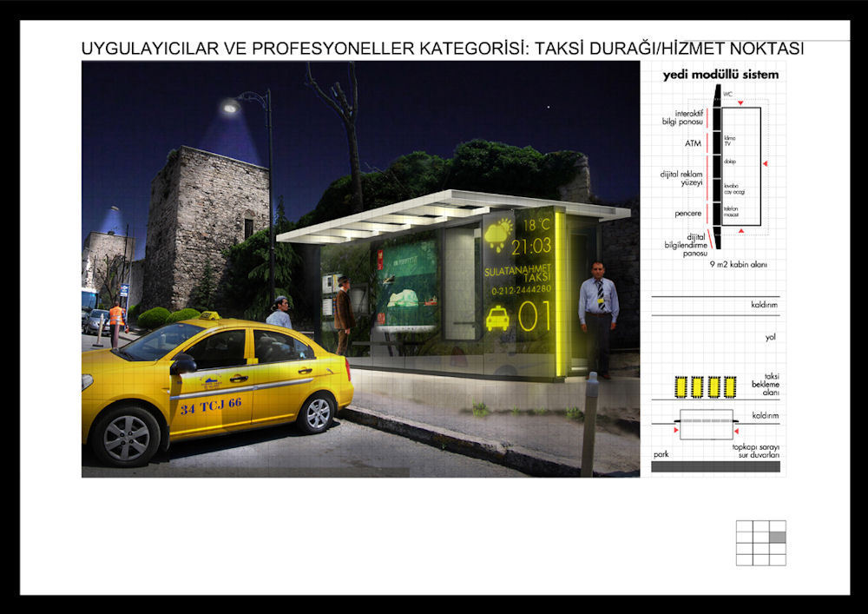The image size is (868, 614).
Task: Click the 'dijital reklam yüzeyi' label
Action: 681,178
